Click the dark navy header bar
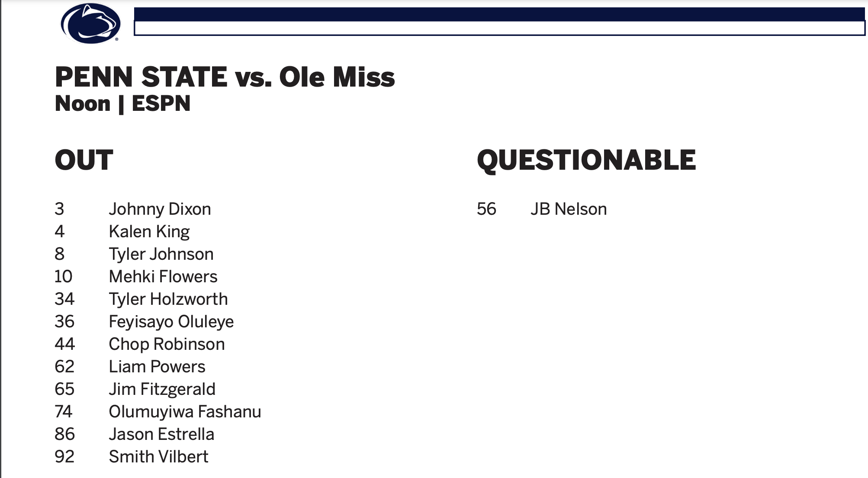868x478 pixels. click(499, 14)
